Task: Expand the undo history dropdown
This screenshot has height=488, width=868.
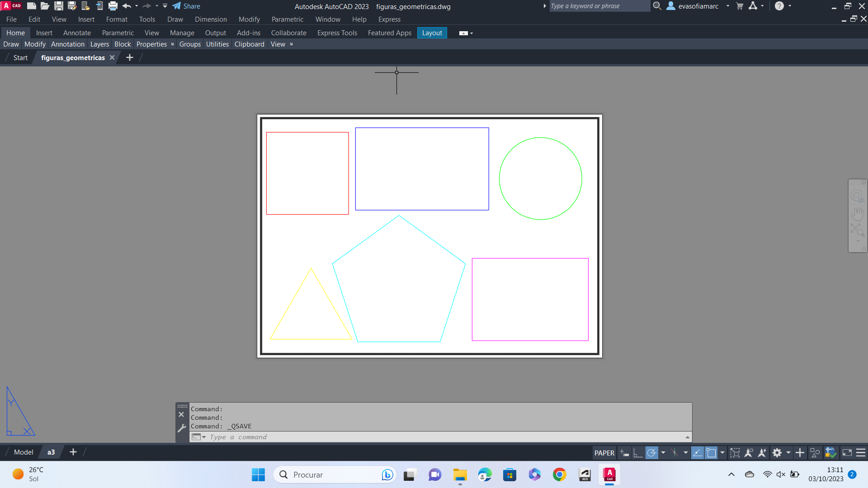Action: [137, 6]
